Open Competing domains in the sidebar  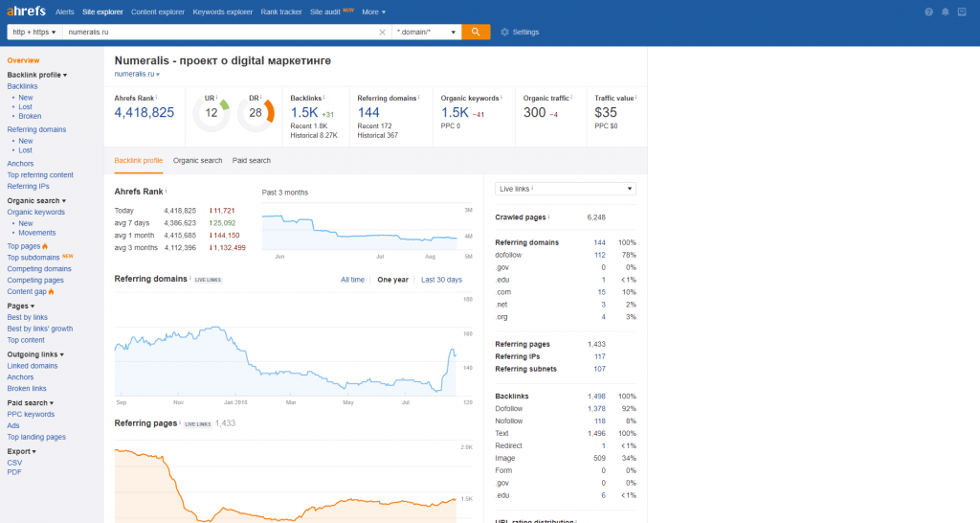39,269
